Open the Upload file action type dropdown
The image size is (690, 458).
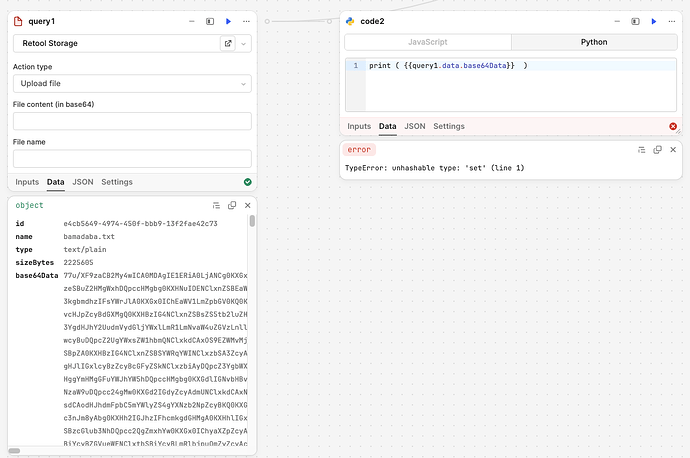tap(132, 84)
